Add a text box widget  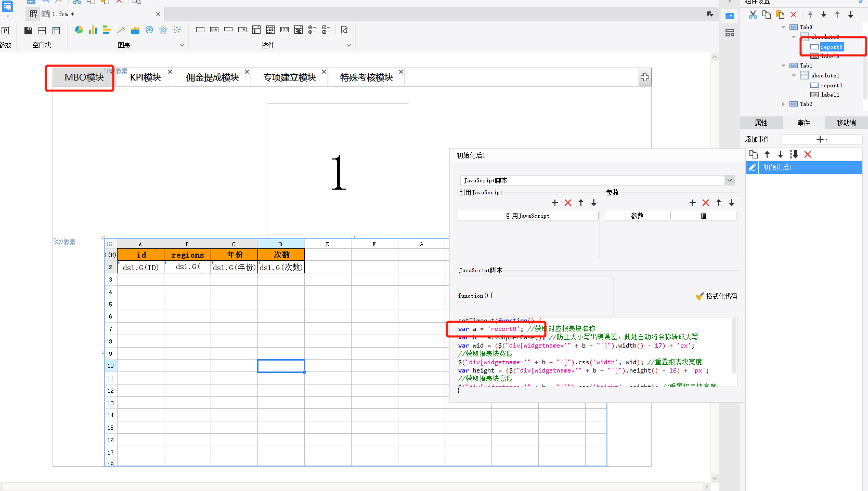[x=200, y=30]
